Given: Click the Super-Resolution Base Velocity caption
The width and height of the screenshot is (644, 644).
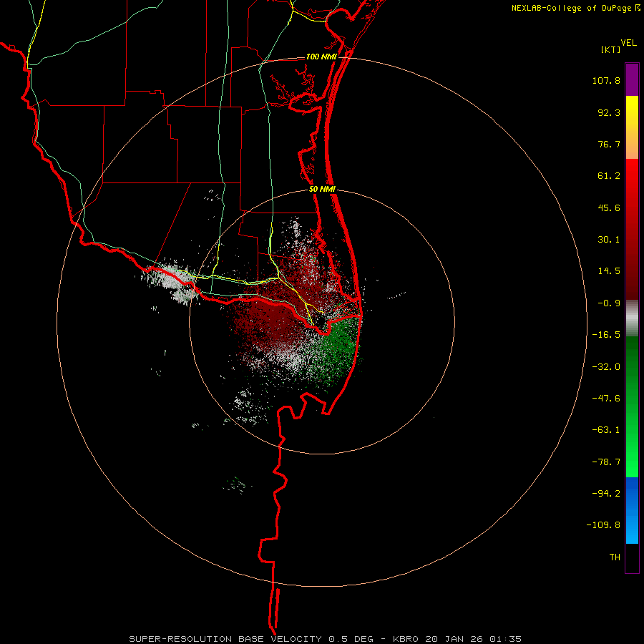Looking at the screenshot, I should click(x=326, y=639).
